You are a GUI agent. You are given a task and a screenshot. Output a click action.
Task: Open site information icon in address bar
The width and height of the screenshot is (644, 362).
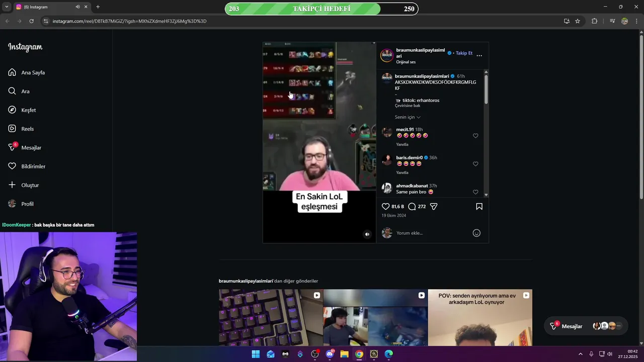[x=46, y=21]
